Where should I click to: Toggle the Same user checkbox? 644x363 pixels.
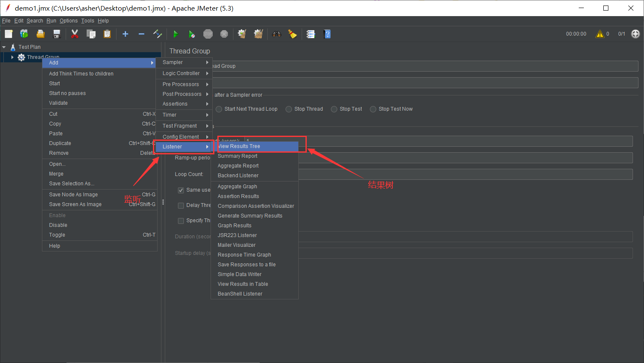[181, 190]
